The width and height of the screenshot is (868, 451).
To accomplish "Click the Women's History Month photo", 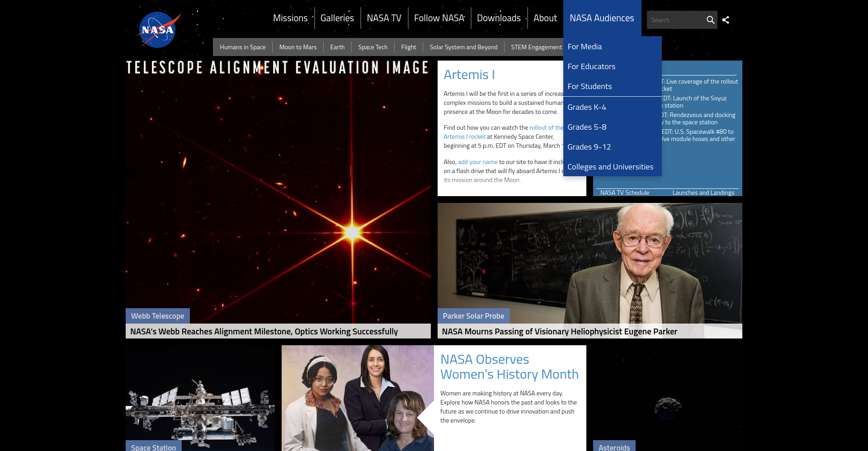I will point(358,398).
